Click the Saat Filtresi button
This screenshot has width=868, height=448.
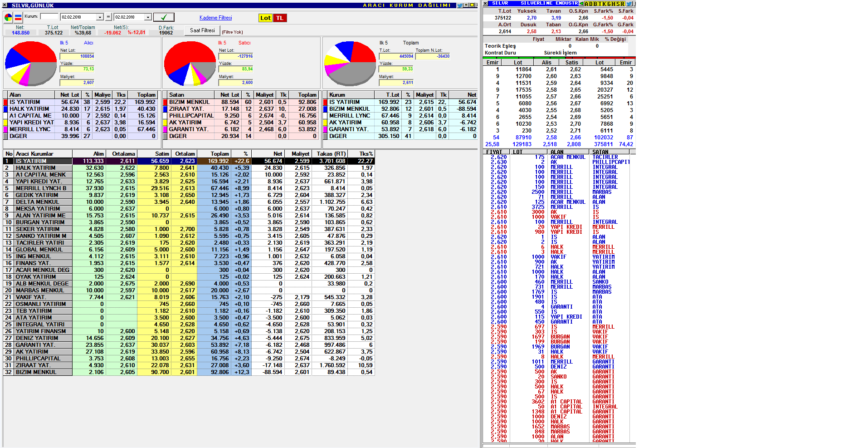click(x=202, y=30)
